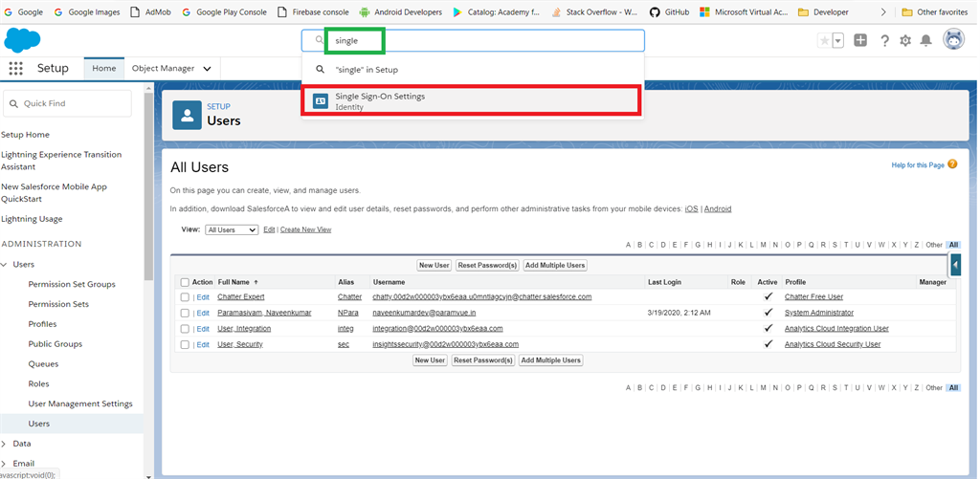Open the Other favorites folder
The image size is (980, 479).
tap(934, 11)
